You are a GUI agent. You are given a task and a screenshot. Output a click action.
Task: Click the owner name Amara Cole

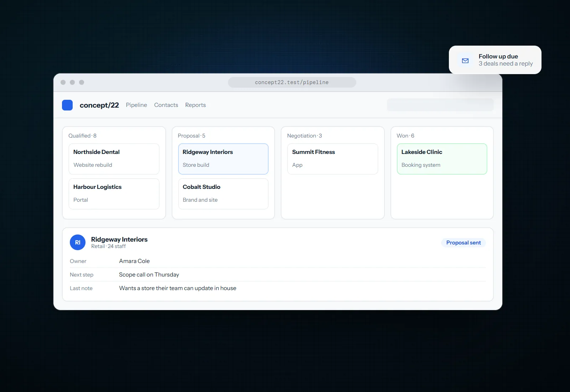tap(134, 261)
